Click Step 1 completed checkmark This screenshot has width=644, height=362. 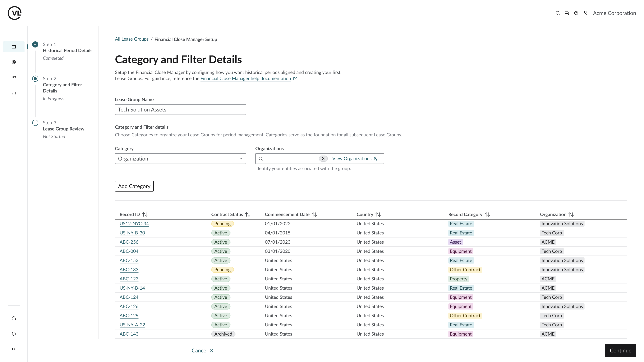(35, 44)
